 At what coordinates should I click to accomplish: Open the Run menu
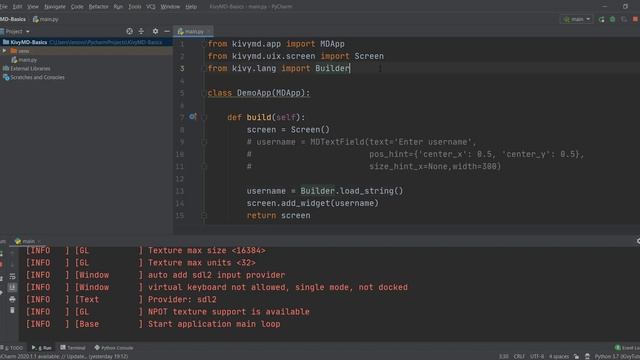118,7
